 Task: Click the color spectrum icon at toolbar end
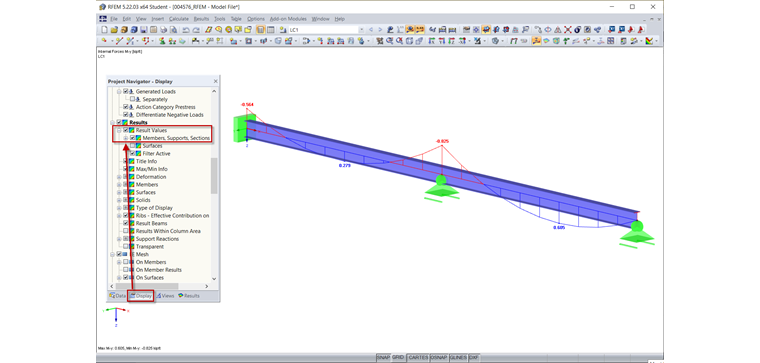[x=649, y=41]
